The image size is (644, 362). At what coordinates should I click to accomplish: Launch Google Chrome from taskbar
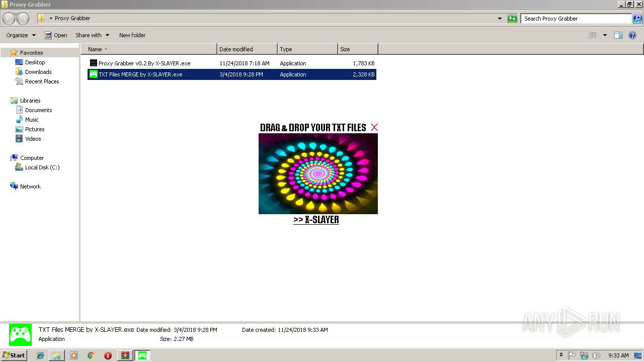click(x=91, y=355)
